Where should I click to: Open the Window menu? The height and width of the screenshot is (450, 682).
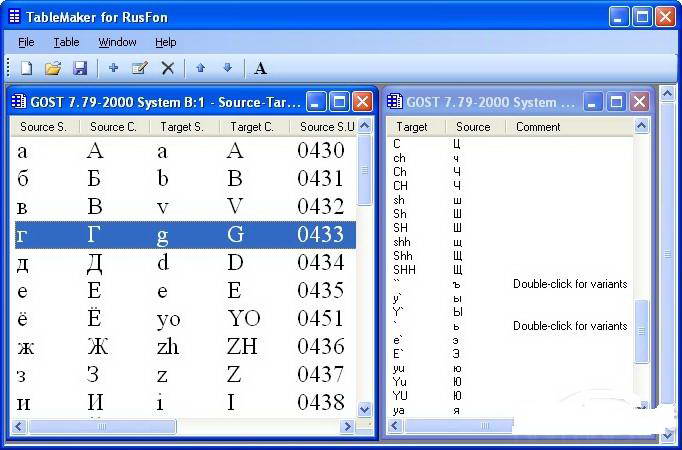point(117,42)
